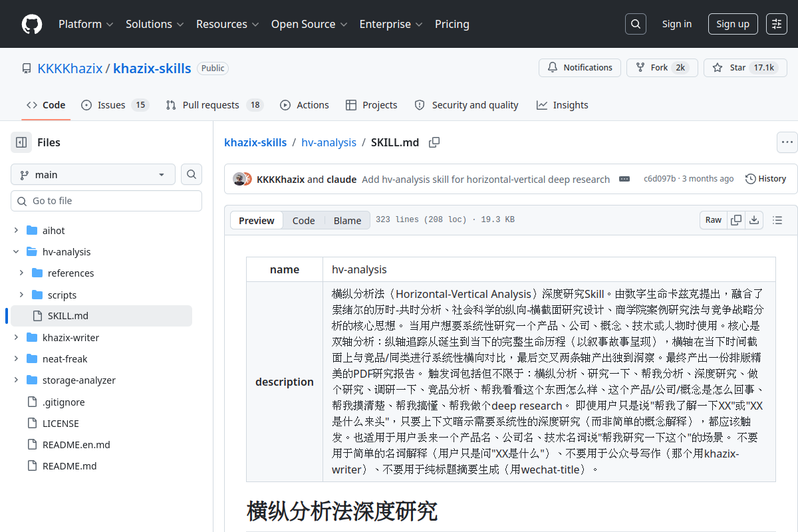Open the Pull requests tab
This screenshot has width=798, height=532.
[x=215, y=105]
